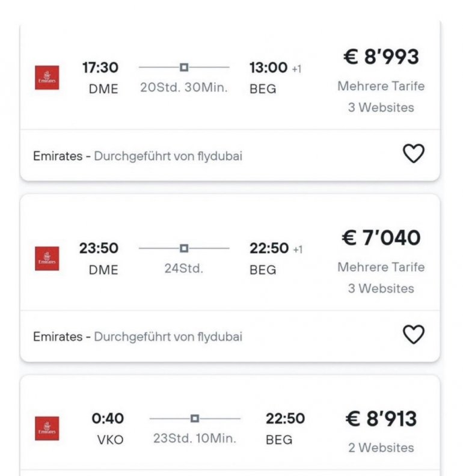The height and width of the screenshot is (476, 463).
Task: Save the €8'993 flight with heart
Action: click(413, 154)
